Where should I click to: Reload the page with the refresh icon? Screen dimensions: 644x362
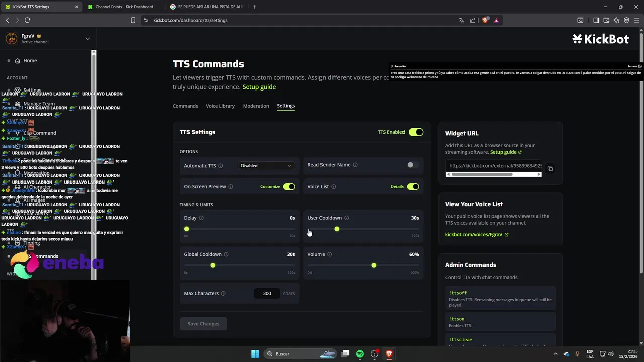tap(27, 20)
